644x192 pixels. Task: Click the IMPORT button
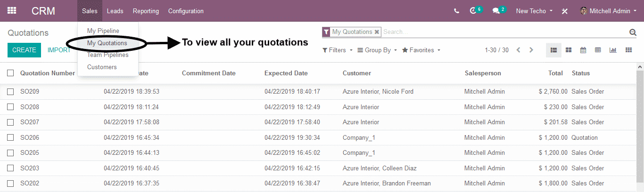tap(59, 50)
